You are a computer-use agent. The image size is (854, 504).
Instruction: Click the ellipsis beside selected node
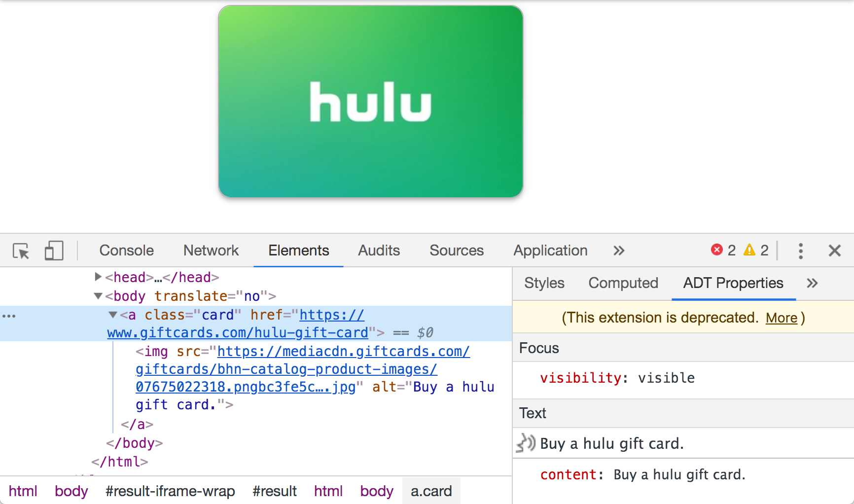(9, 316)
